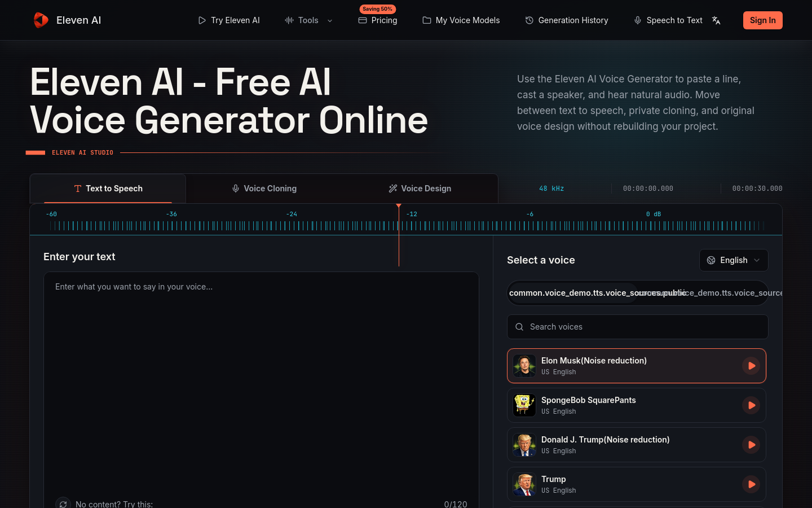Click the Eleven AI logo icon
The width and height of the screenshot is (812, 508).
coord(41,20)
